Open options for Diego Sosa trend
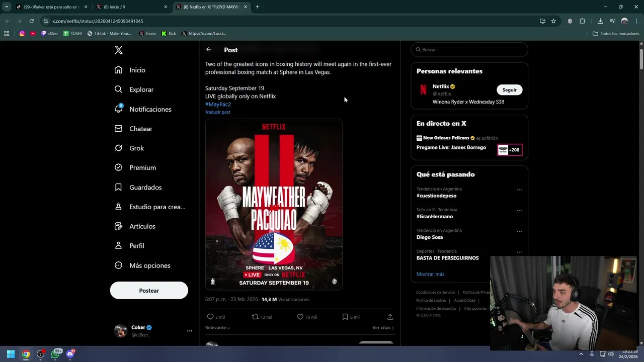 tap(519, 232)
